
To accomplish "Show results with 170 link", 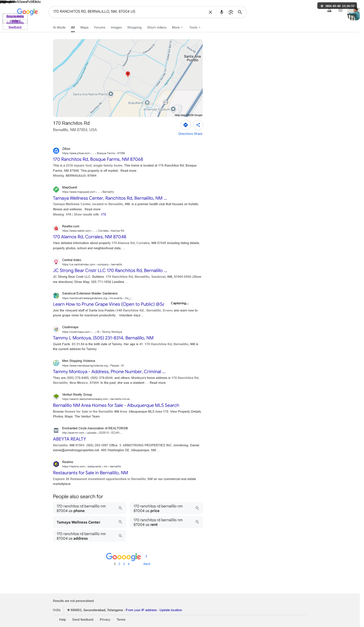I will (103, 214).
